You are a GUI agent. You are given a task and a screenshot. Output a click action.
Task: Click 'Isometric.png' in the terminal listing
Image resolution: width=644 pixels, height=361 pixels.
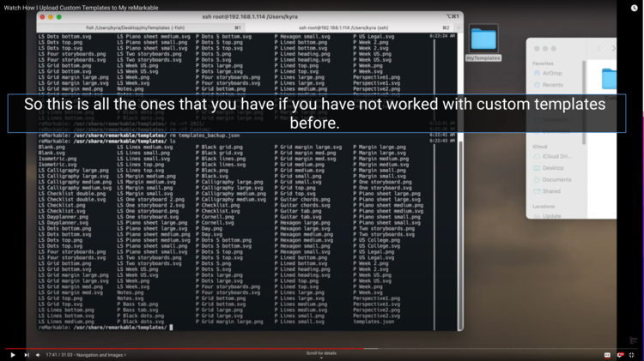click(x=58, y=159)
